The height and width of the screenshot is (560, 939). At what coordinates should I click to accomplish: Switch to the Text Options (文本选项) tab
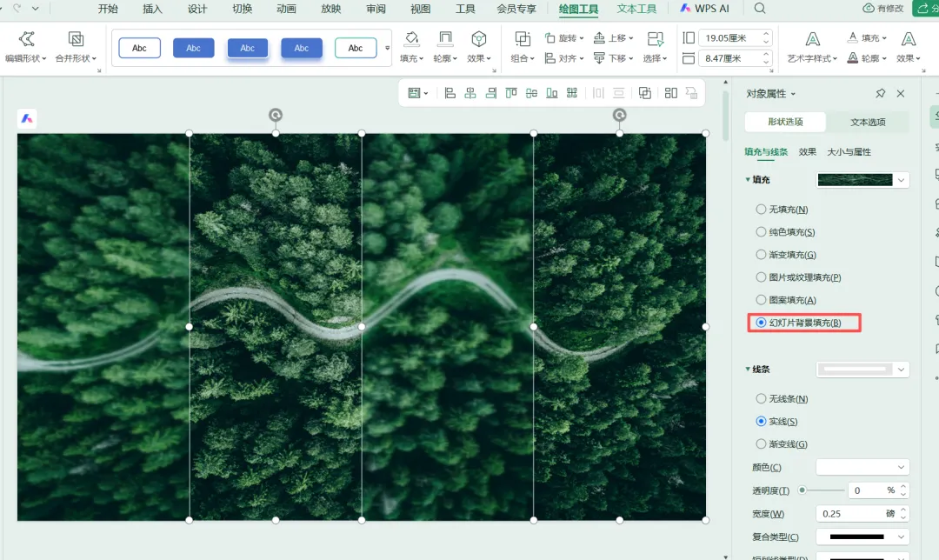tap(868, 123)
